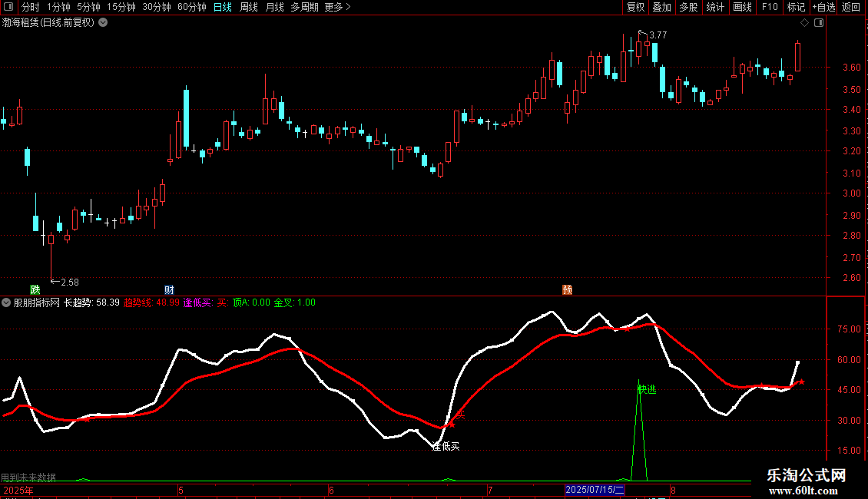
Task: Click the green 快逃 signal label
Action: coord(647,389)
